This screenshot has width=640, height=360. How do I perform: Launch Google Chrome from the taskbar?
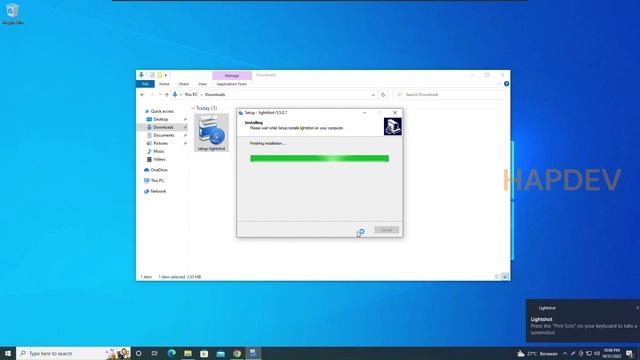coord(237,353)
